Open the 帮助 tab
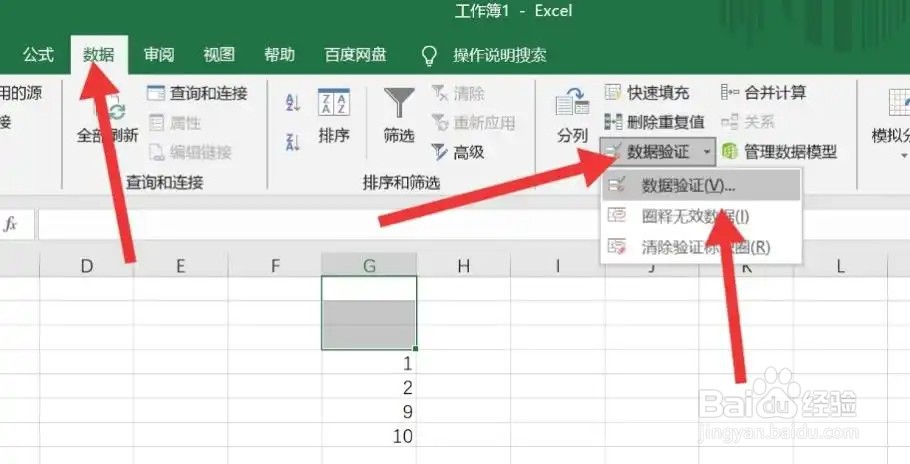Screen dimensions: 910x464 279,55
